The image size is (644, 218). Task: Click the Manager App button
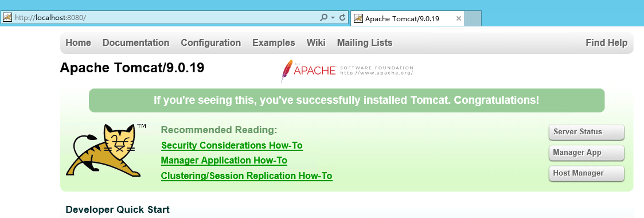587,153
